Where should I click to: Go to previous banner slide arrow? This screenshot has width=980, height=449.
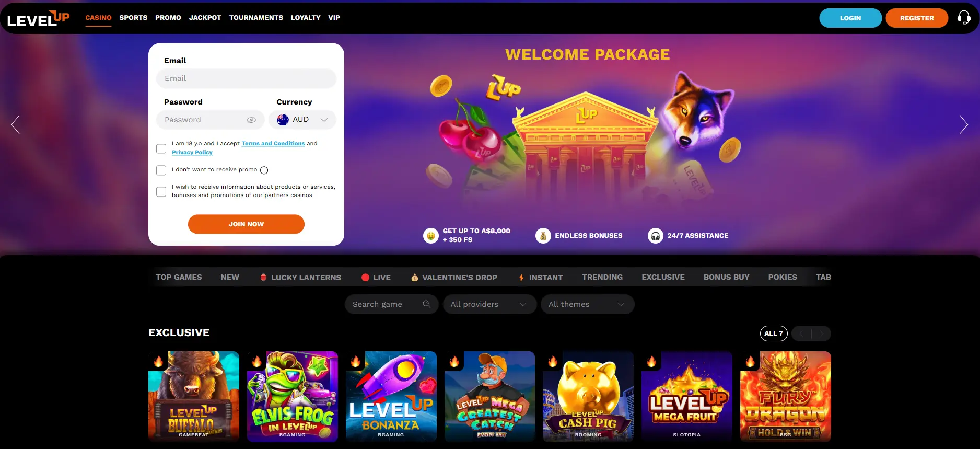[16, 124]
